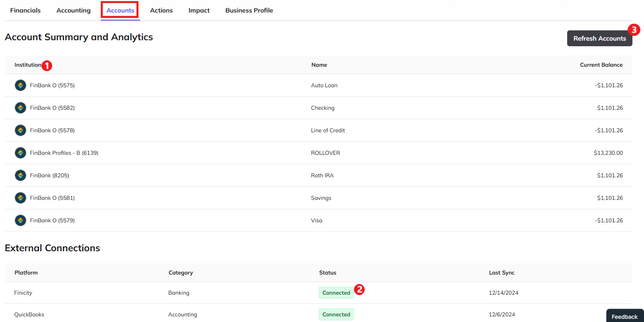
Task: Open the Feedback button
Action: coord(625,316)
